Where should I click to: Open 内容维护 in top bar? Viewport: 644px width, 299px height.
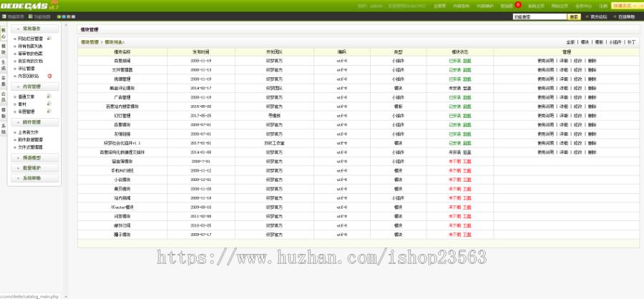pyautogui.click(x=484, y=6)
